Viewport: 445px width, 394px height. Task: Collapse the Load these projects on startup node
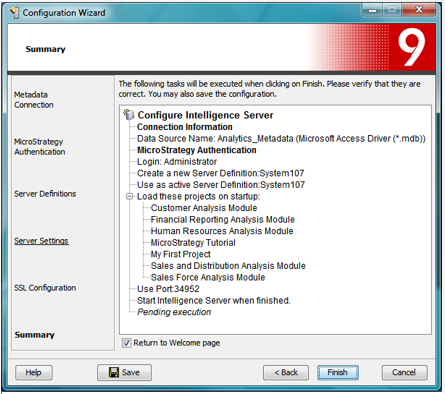129,196
